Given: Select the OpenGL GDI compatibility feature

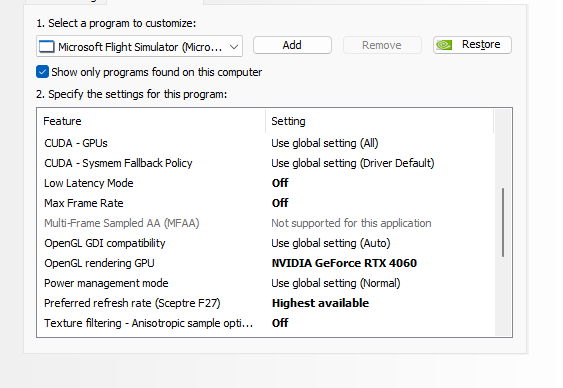Looking at the screenshot, I should [x=105, y=243].
